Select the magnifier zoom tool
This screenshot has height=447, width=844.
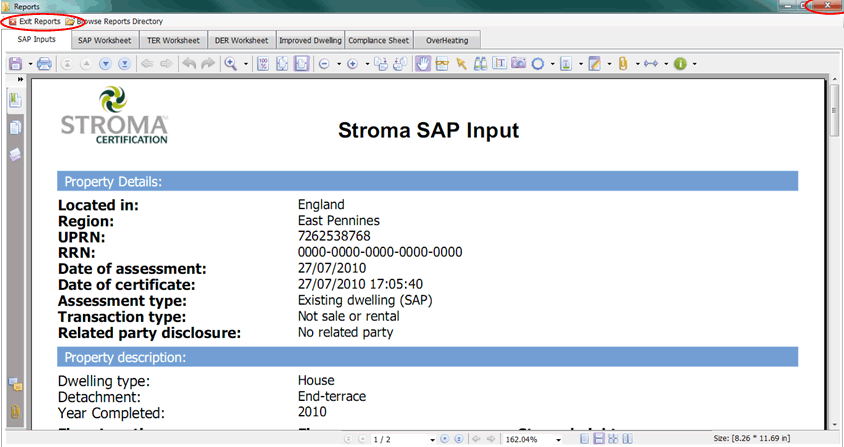click(x=231, y=64)
